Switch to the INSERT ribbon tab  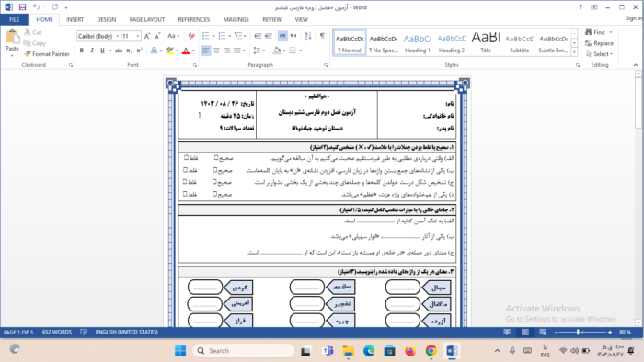pos(75,19)
